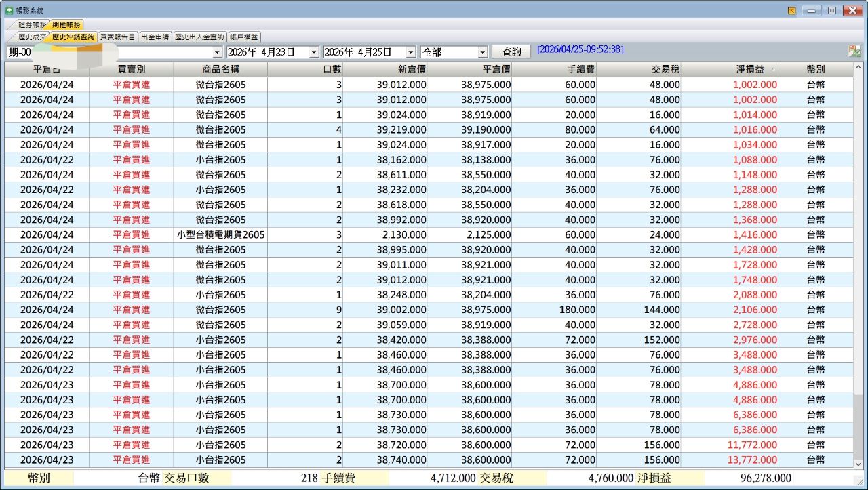
Task: Sort by the 商品名稱 column header
Action: click(220, 69)
